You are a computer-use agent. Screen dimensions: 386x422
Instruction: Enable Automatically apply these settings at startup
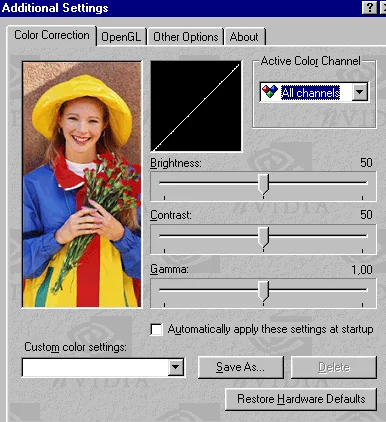156,329
